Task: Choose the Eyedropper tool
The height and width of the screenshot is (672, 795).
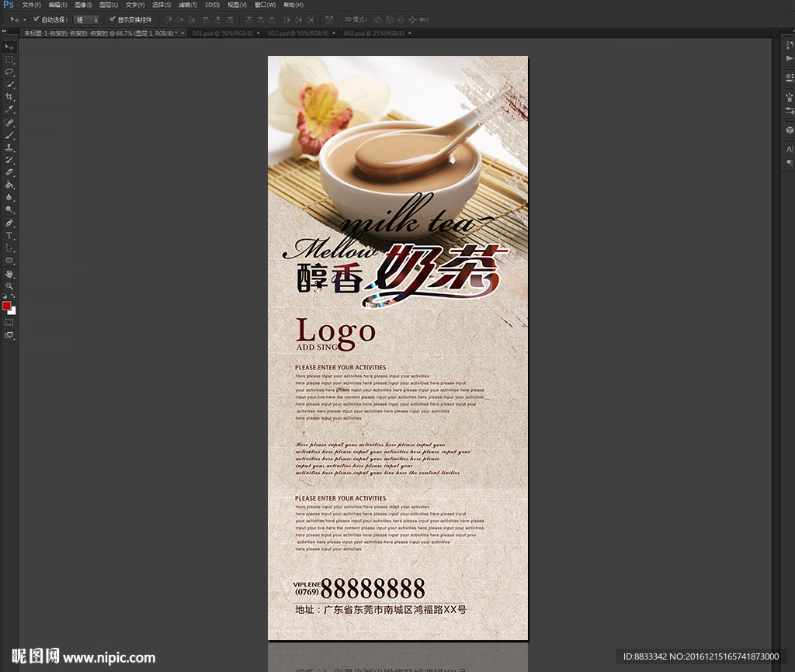Action: pyautogui.click(x=9, y=109)
